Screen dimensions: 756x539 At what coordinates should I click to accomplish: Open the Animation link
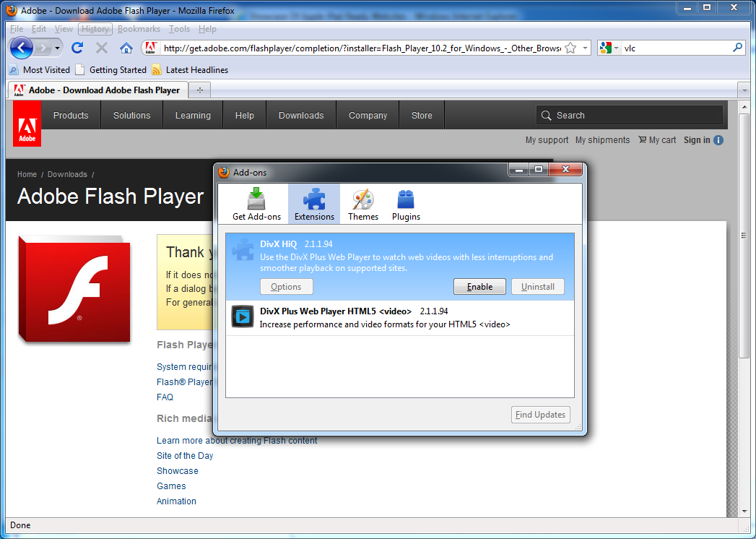[176, 501]
